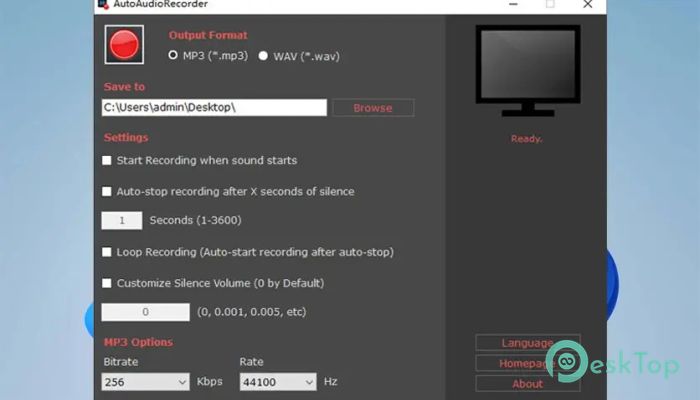The height and width of the screenshot is (400, 700).
Task: Visit the Homepage button
Action: 528,363
